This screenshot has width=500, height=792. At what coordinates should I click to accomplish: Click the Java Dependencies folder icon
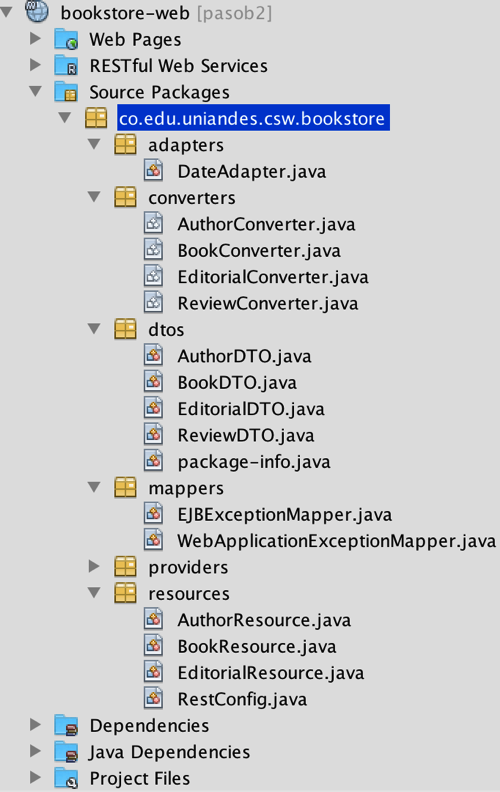(x=66, y=752)
